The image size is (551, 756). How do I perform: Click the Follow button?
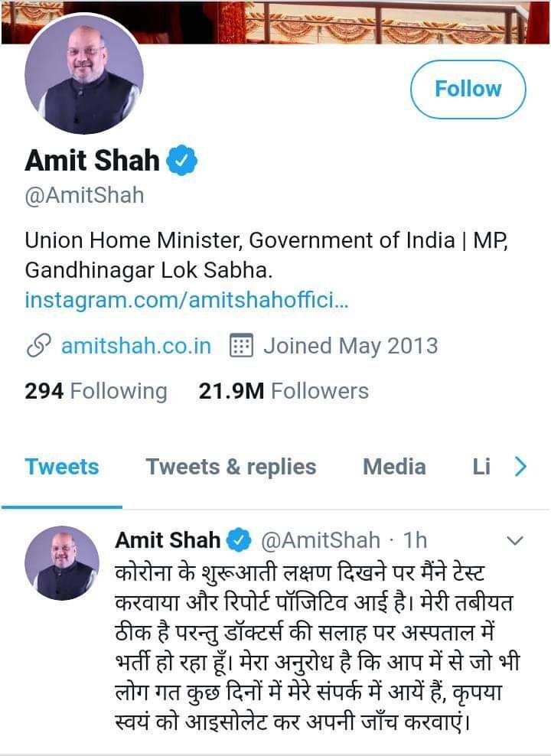pos(468,90)
